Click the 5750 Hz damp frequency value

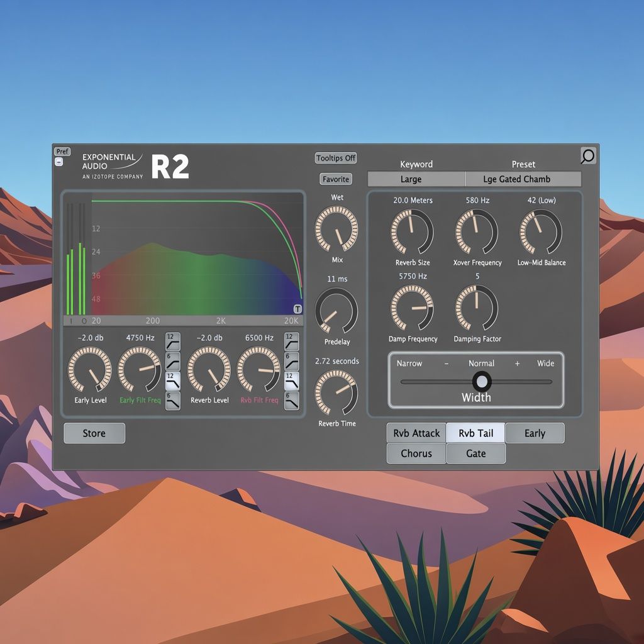(413, 276)
